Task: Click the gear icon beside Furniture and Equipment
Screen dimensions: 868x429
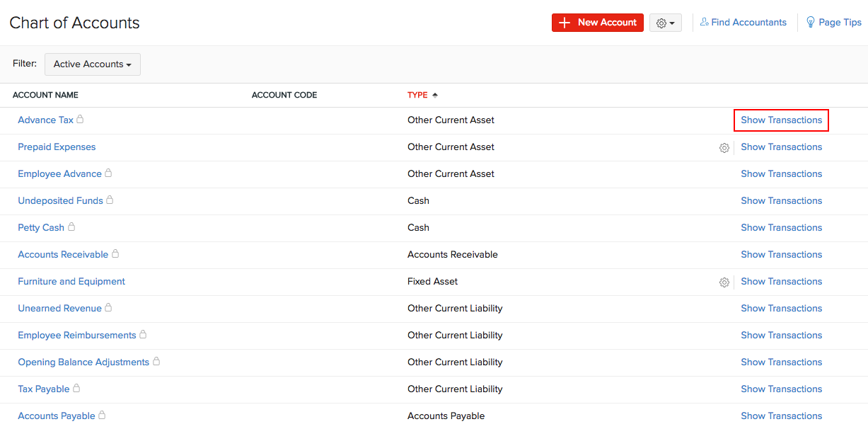Action: pos(724,282)
